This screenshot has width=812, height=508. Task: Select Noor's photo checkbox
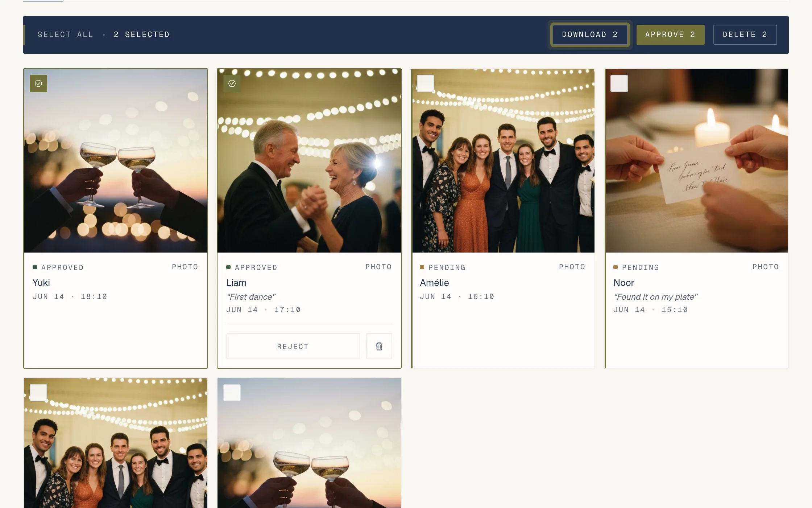619,83
